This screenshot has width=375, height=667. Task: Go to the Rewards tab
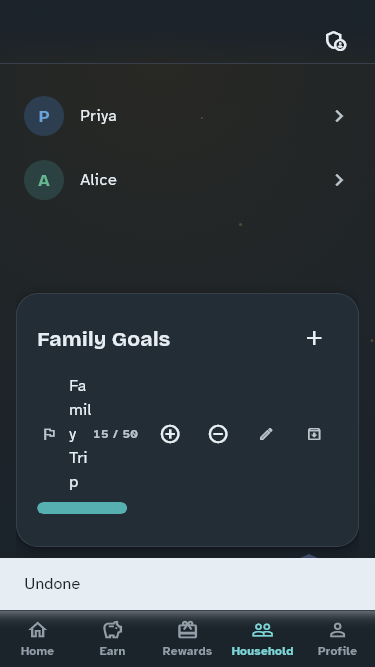tap(187, 638)
